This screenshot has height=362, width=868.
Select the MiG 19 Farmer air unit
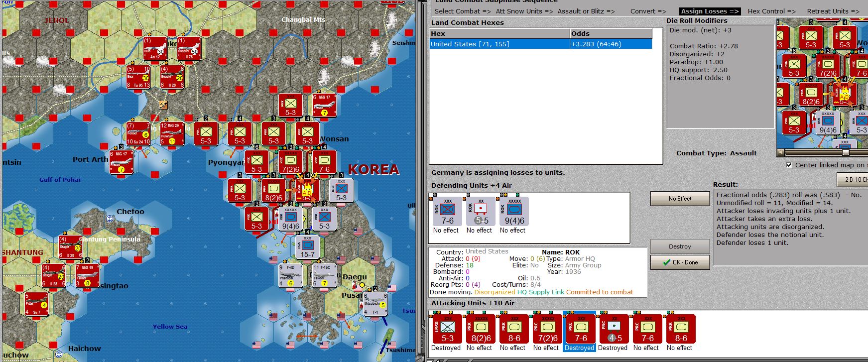87,276
